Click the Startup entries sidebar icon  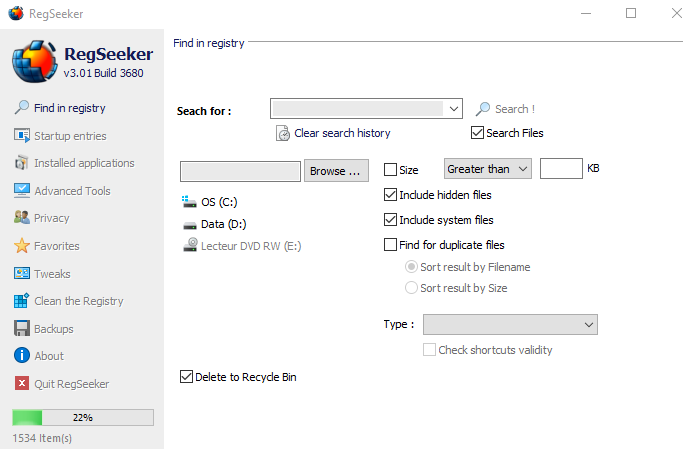(x=21, y=135)
